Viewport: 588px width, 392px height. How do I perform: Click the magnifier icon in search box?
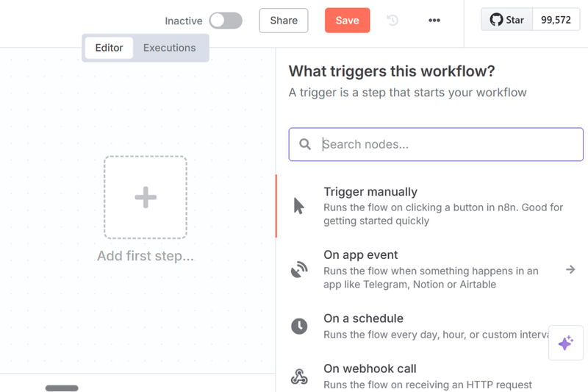click(x=306, y=144)
